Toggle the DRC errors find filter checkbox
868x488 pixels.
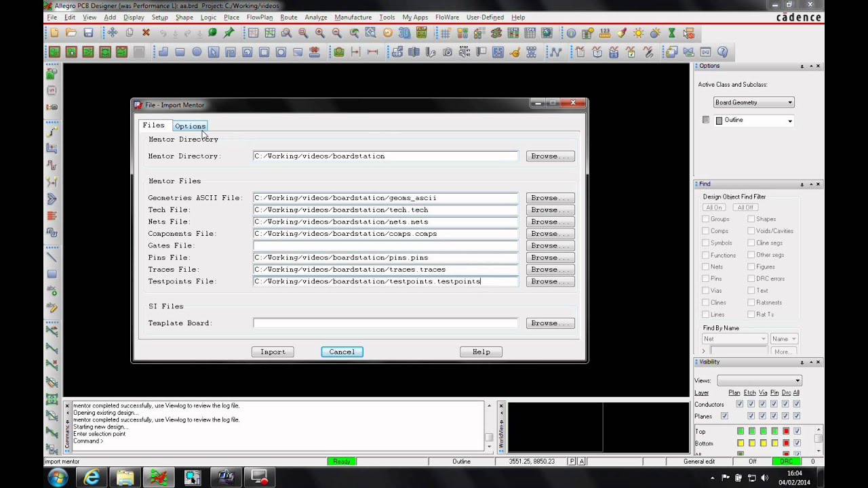click(751, 279)
